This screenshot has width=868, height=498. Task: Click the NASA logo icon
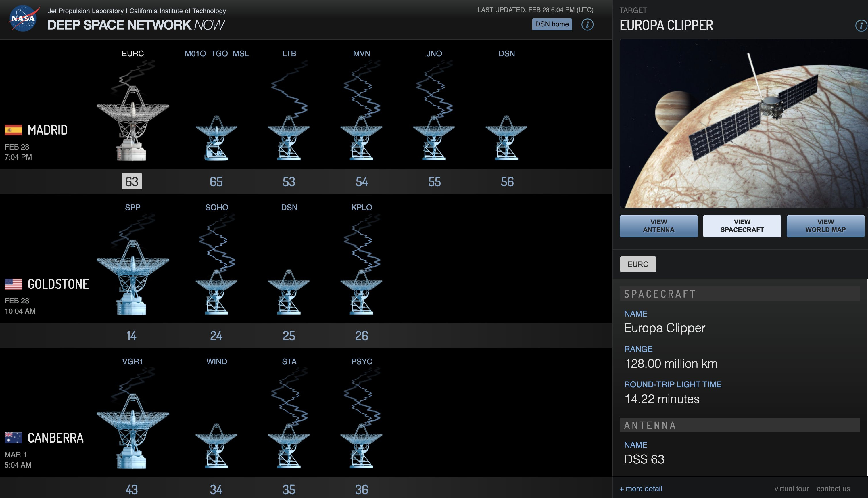coord(23,18)
